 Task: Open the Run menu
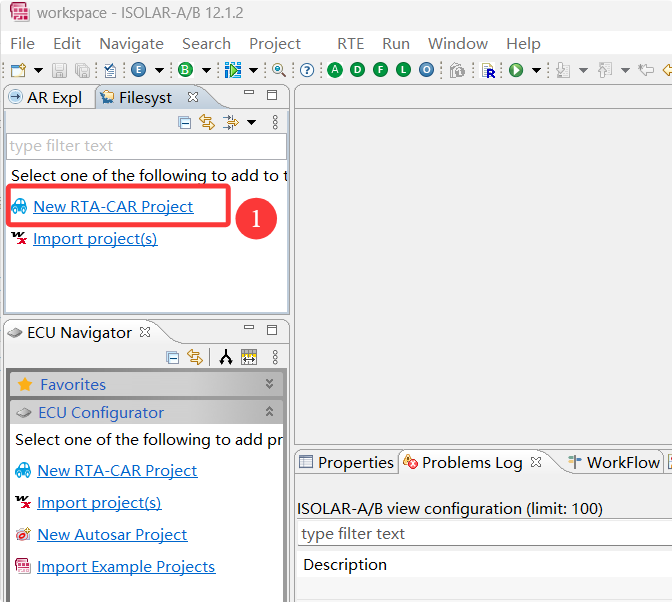[x=396, y=44]
